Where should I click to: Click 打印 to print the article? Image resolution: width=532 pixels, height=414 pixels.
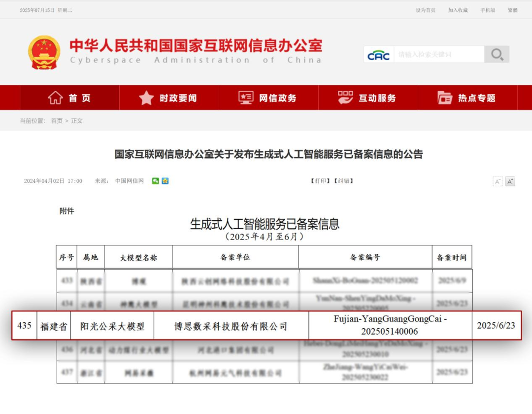point(321,181)
